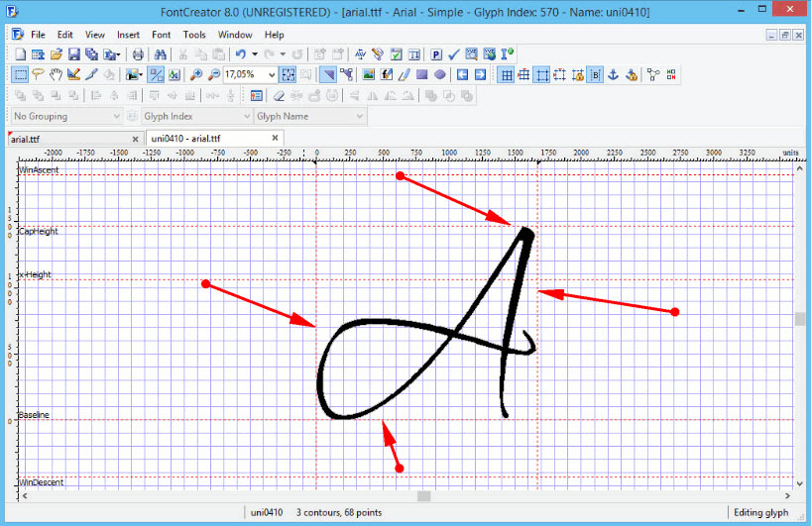812x526 pixels.
Task: Toggle filled outline triangle view
Action: tap(328, 75)
